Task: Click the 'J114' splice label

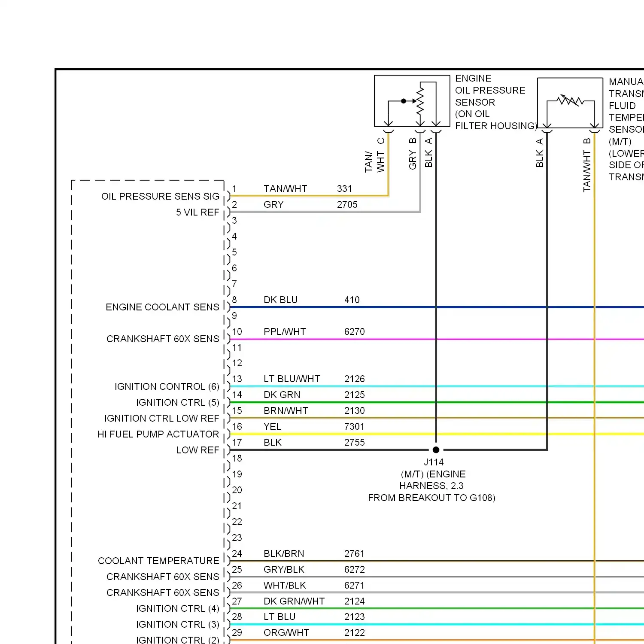Action: pyautogui.click(x=434, y=462)
